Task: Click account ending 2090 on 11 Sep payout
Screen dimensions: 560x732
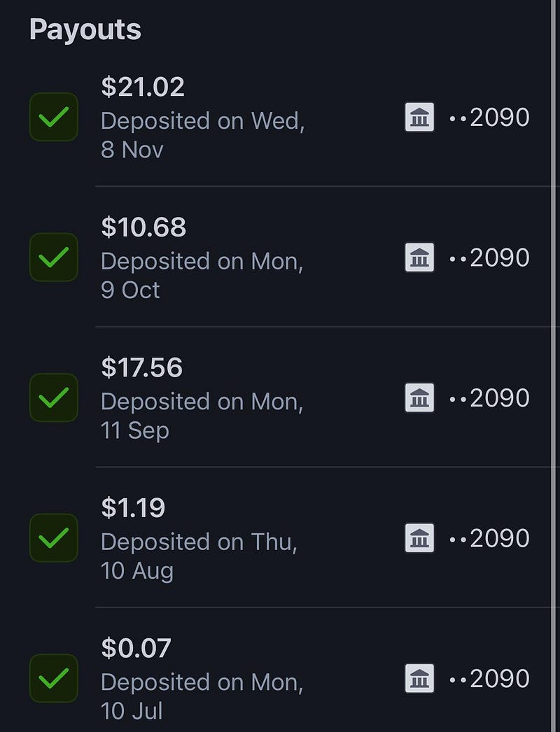Action: pos(490,397)
